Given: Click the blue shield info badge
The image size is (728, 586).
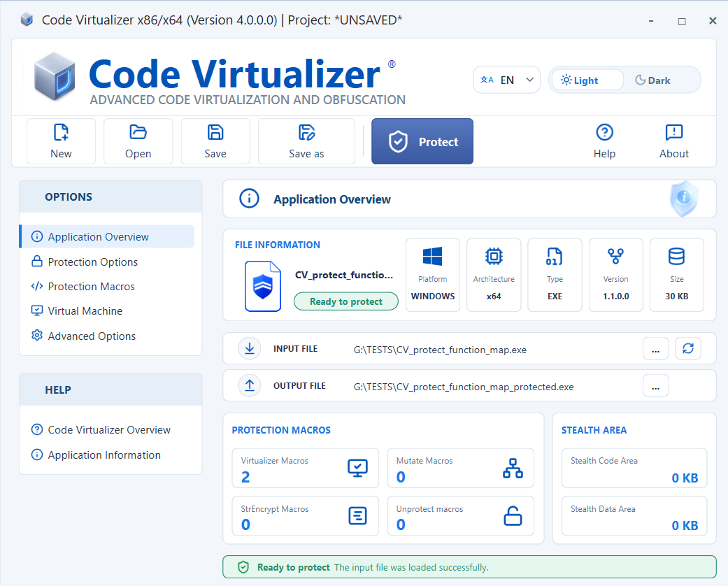Looking at the screenshot, I should coord(684,199).
